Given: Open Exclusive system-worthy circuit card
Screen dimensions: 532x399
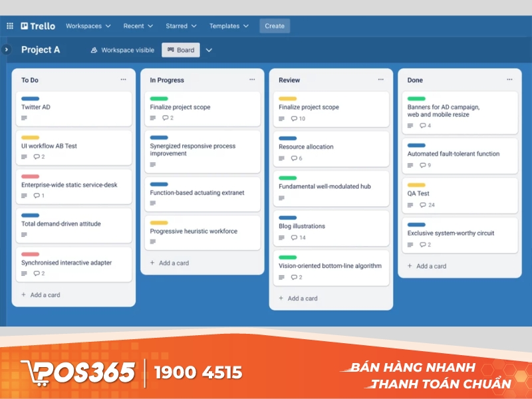Looking at the screenshot, I should point(460,235).
